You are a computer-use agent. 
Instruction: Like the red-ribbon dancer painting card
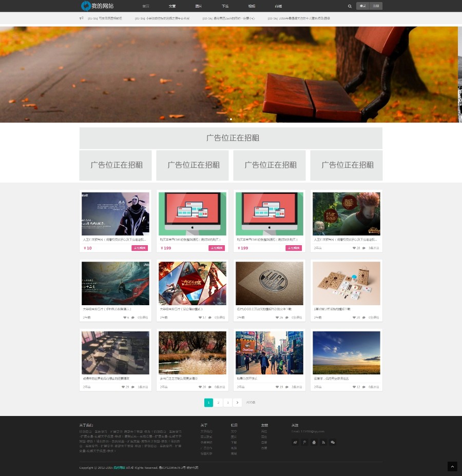[x=125, y=318]
